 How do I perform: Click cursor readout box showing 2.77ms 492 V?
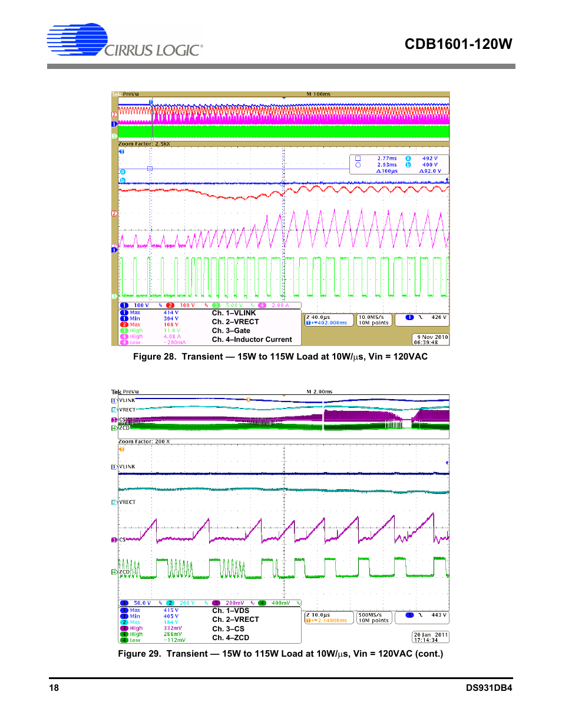click(399, 164)
